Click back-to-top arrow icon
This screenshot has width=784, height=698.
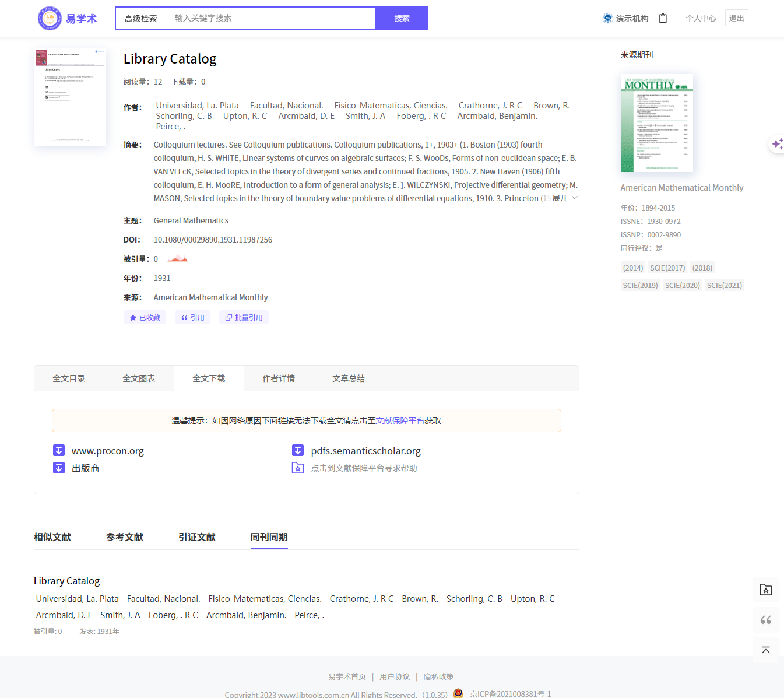click(x=765, y=650)
